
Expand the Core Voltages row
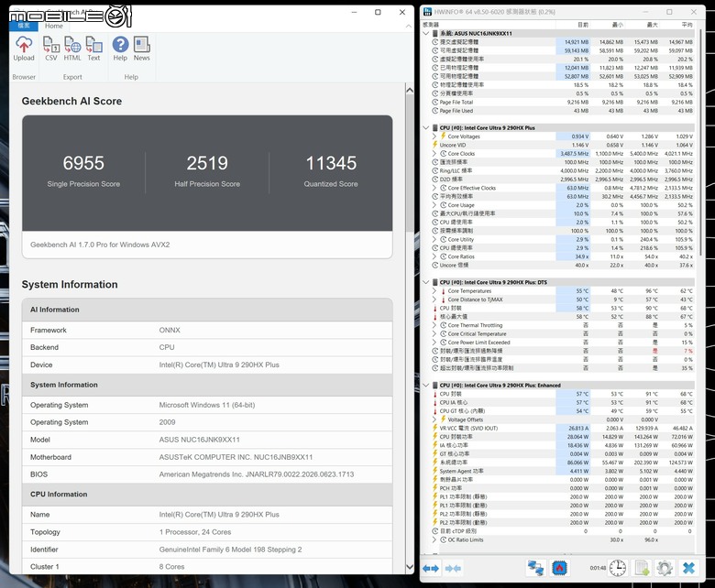tap(434, 136)
